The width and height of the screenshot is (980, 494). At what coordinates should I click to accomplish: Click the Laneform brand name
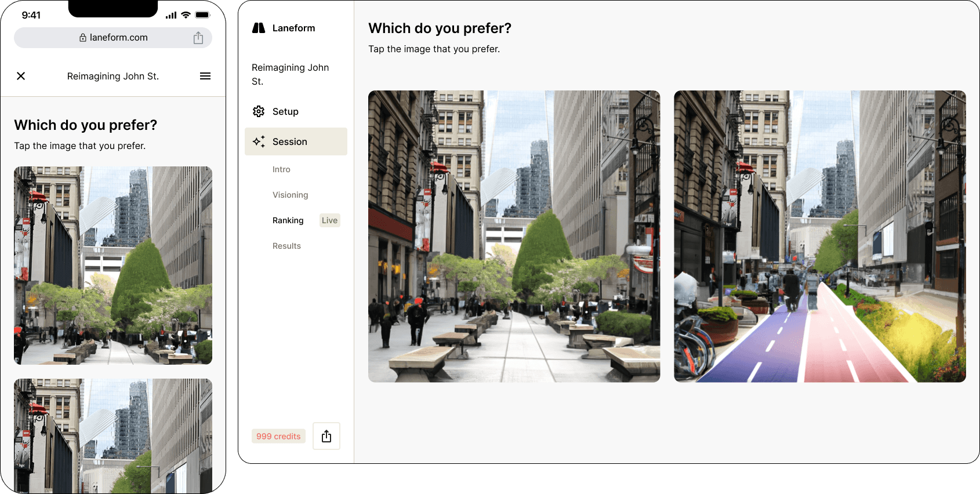pos(294,28)
